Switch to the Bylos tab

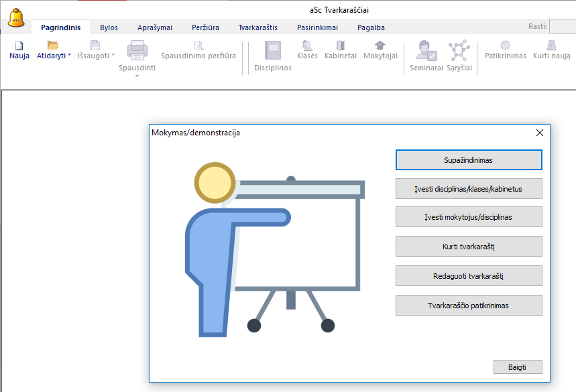click(109, 27)
